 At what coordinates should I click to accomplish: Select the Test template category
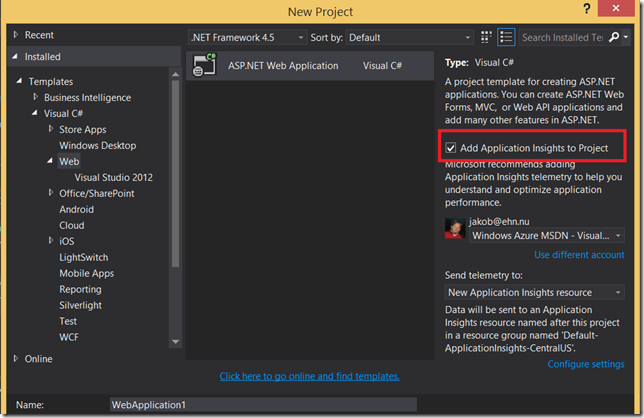point(68,321)
